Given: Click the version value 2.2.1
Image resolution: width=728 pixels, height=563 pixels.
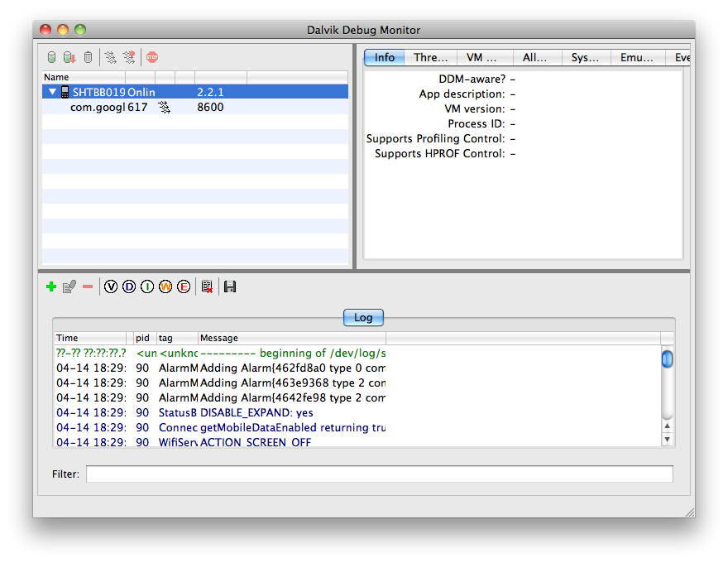Looking at the screenshot, I should click(210, 92).
